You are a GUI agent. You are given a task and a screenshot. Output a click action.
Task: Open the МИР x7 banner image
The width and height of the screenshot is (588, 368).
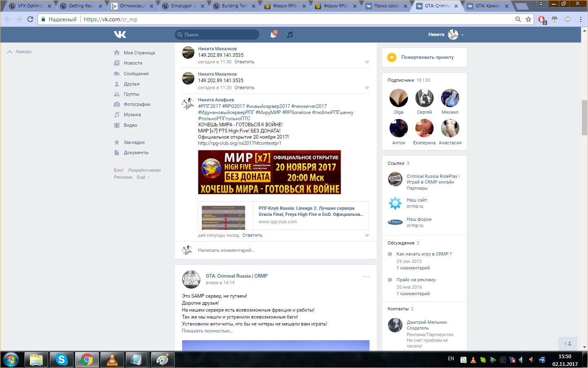click(x=269, y=172)
